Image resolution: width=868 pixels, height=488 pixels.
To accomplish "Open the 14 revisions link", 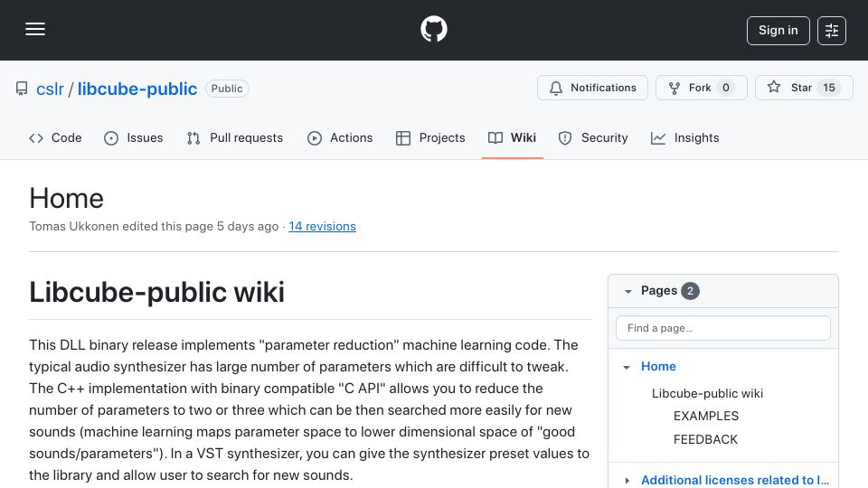I will [x=322, y=226].
